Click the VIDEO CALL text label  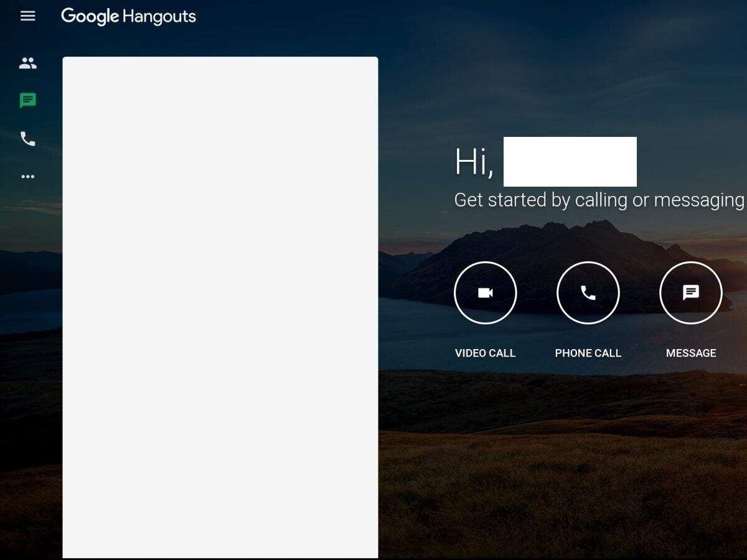(485, 353)
